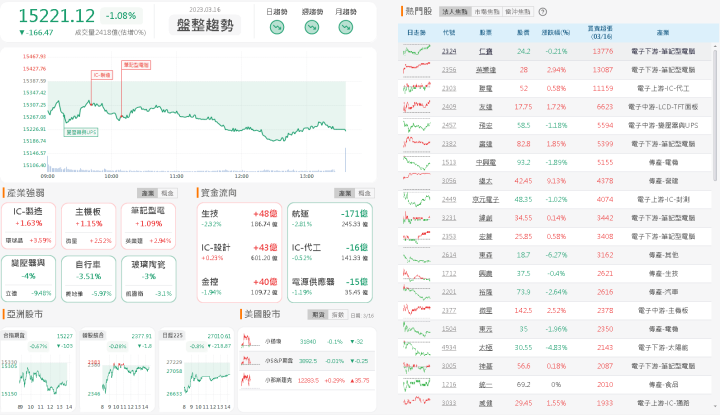Open the sparkline chart for 2449 京元電子
The height and width of the screenshot is (415, 720).
[x=416, y=199]
